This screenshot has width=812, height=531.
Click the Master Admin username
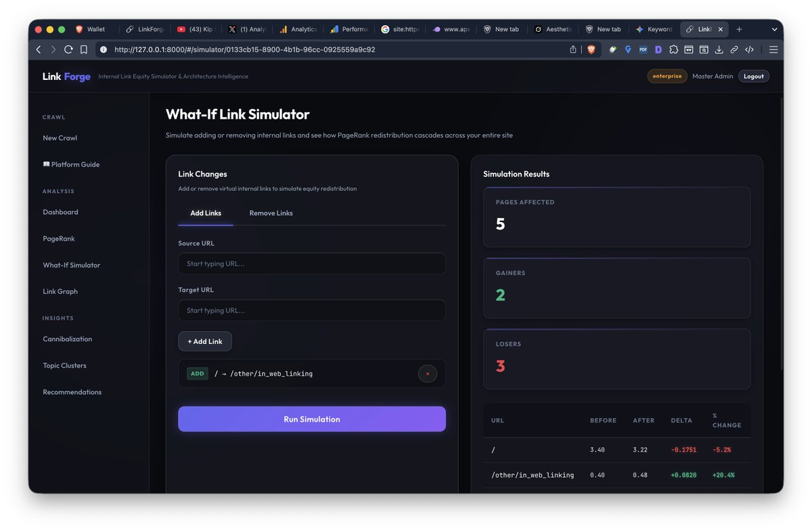pos(713,77)
